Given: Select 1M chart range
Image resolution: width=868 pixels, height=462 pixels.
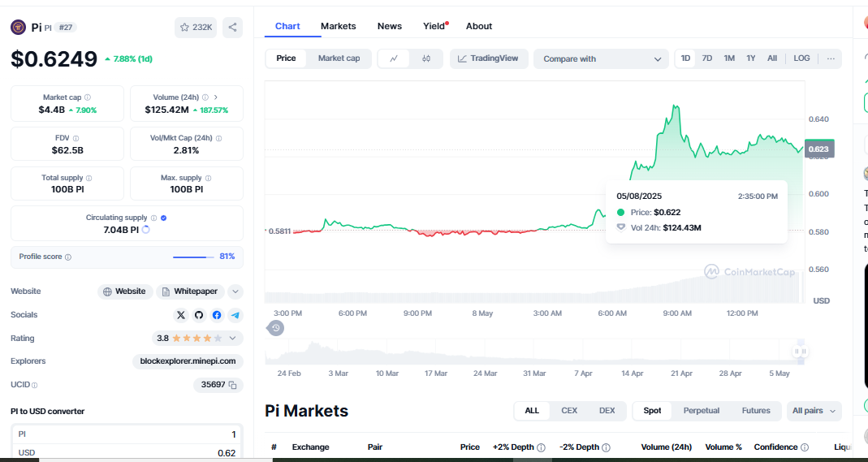Looking at the screenshot, I should (x=729, y=58).
